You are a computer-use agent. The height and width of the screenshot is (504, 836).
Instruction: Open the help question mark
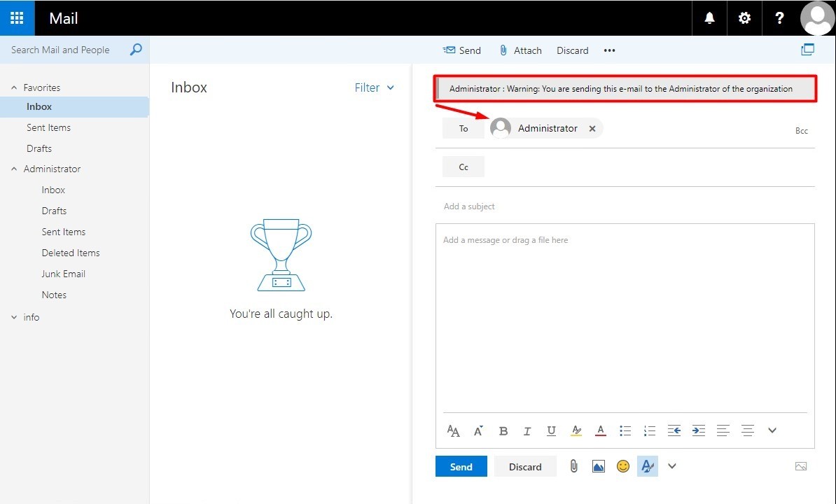click(x=779, y=18)
